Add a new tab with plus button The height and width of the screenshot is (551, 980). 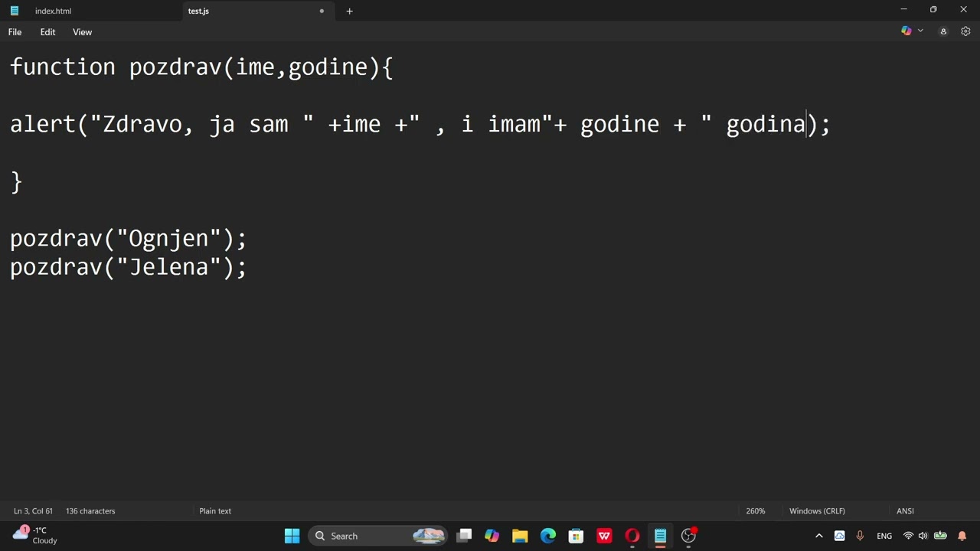coord(349,11)
